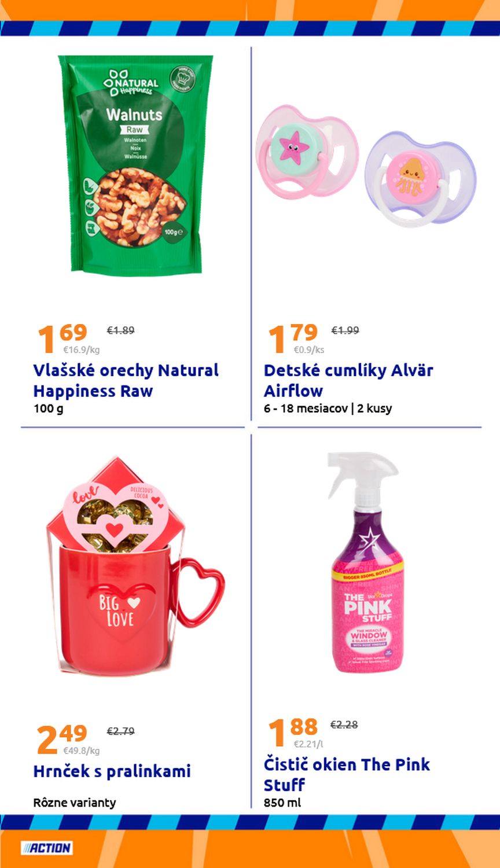Click the Vlašské orechy Natural Happiness Raw title
This screenshot has height=868, width=500.
(126, 380)
